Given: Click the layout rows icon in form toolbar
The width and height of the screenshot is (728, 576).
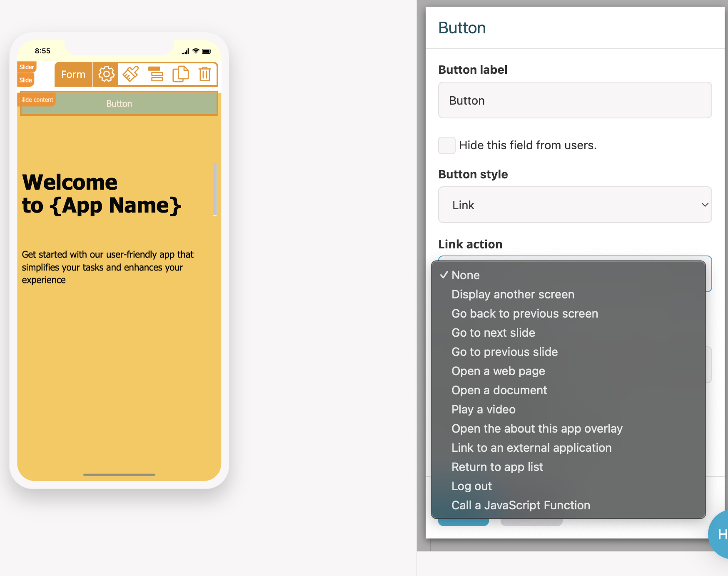Looking at the screenshot, I should point(155,74).
